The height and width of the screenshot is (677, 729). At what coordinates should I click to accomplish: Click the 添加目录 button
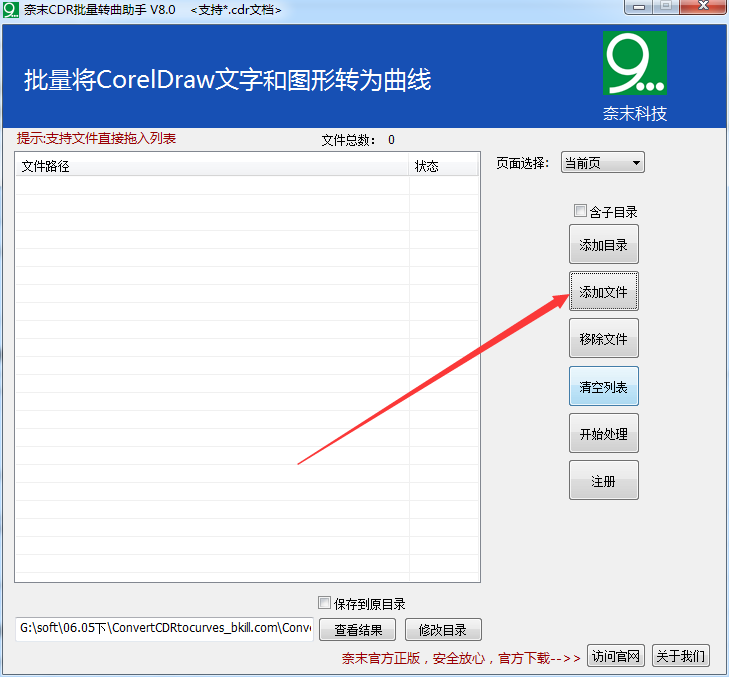pos(603,245)
